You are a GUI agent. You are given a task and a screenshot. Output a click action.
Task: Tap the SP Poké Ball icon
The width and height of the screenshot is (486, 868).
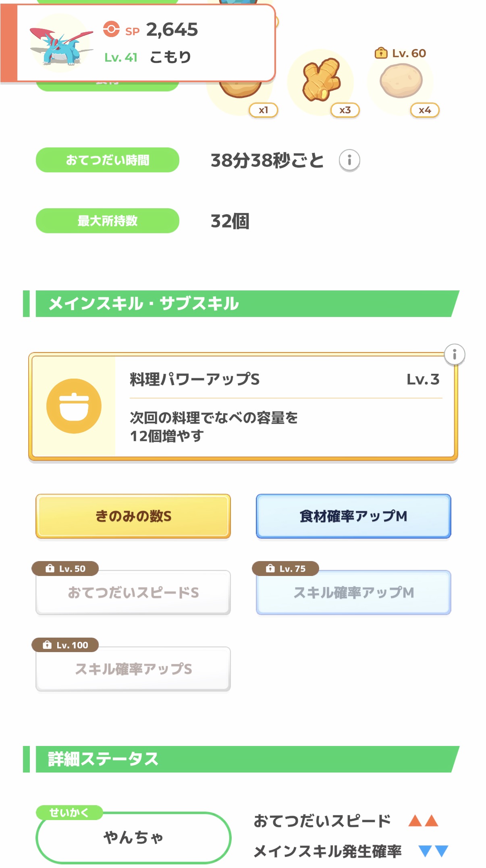(x=111, y=29)
